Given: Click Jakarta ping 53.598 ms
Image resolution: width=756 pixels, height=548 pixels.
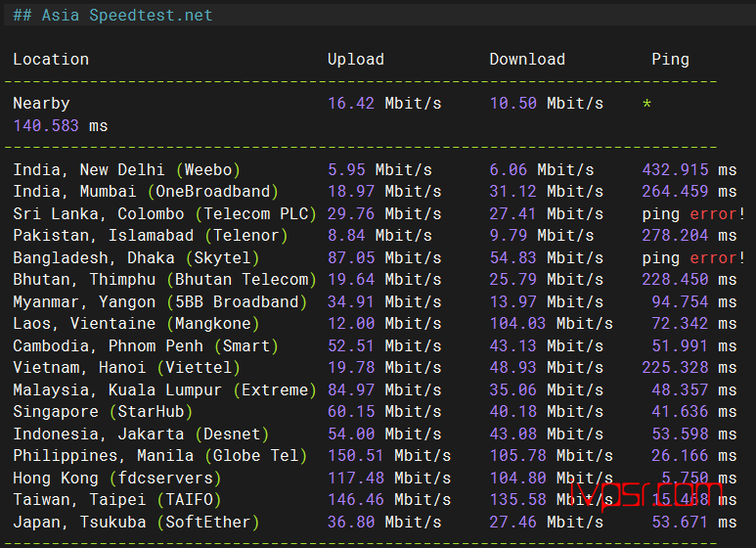Looking at the screenshot, I should point(694,434).
